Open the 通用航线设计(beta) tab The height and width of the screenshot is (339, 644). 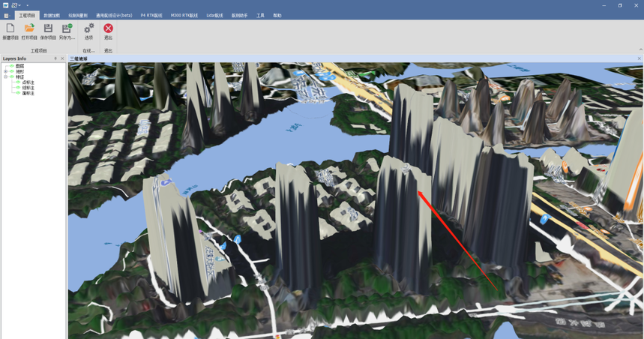(x=114, y=16)
